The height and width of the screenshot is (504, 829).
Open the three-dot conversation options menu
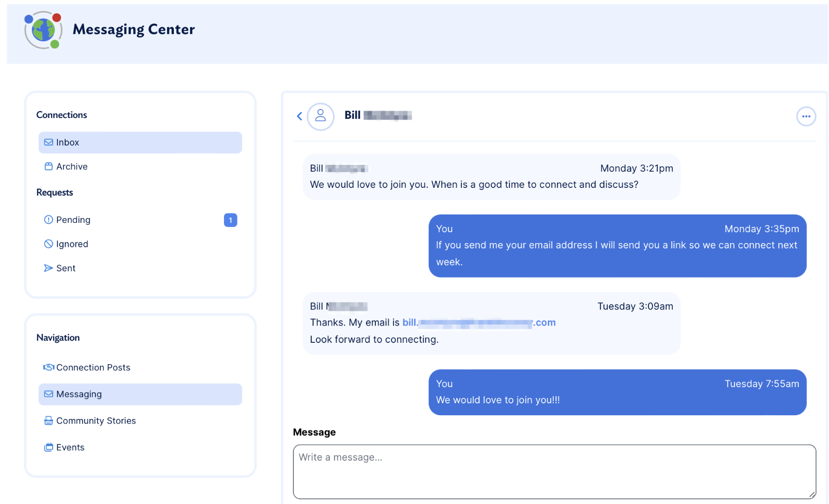[x=806, y=116]
